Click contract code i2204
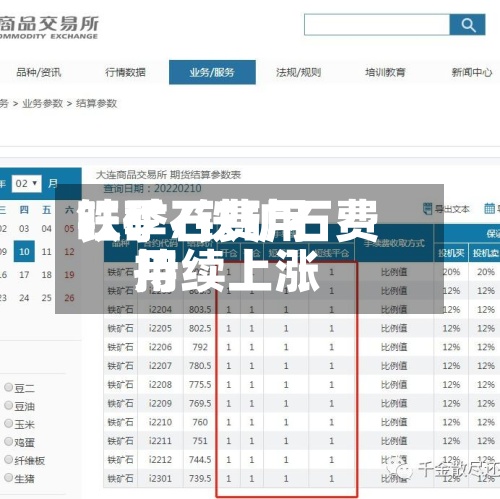Image resolution: width=500 pixels, height=499 pixels. (160, 310)
